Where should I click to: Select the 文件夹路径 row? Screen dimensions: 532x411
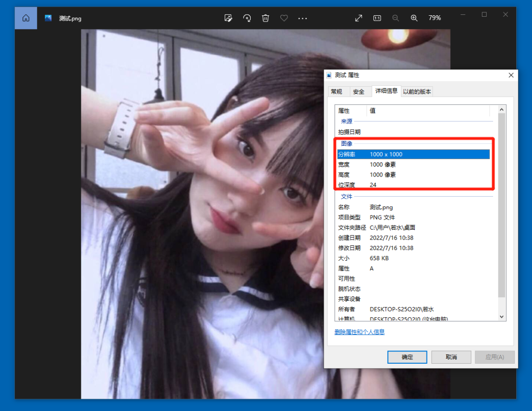point(413,228)
